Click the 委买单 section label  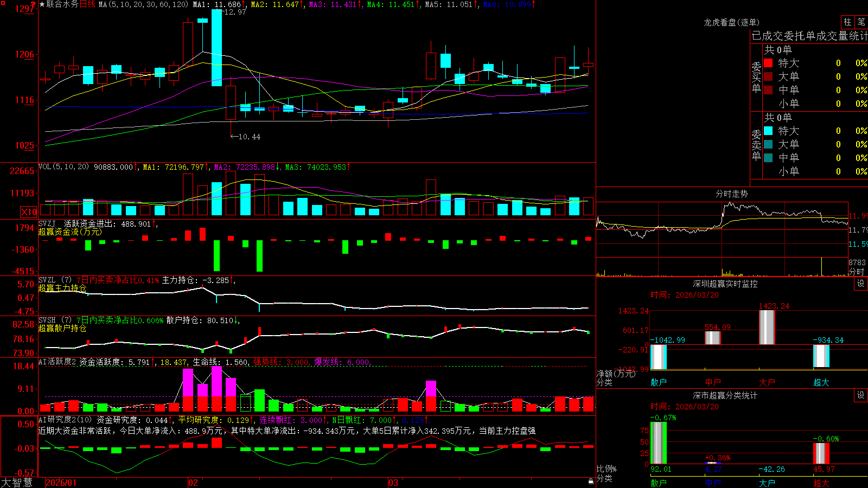[756, 77]
